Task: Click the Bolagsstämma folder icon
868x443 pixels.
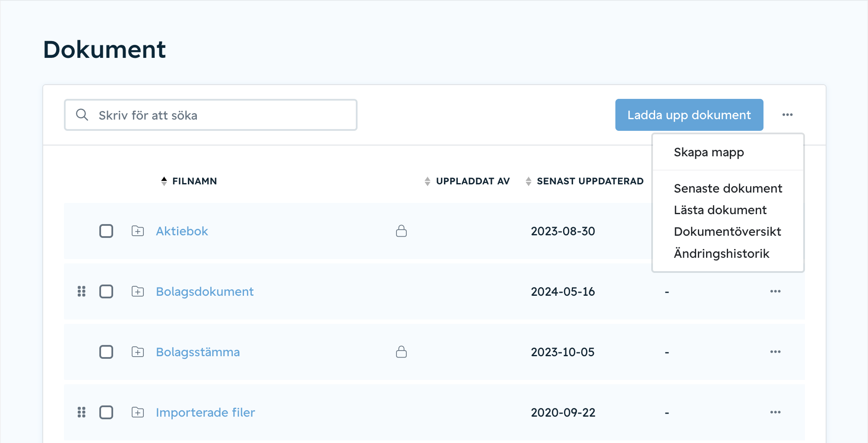Action: (x=138, y=352)
